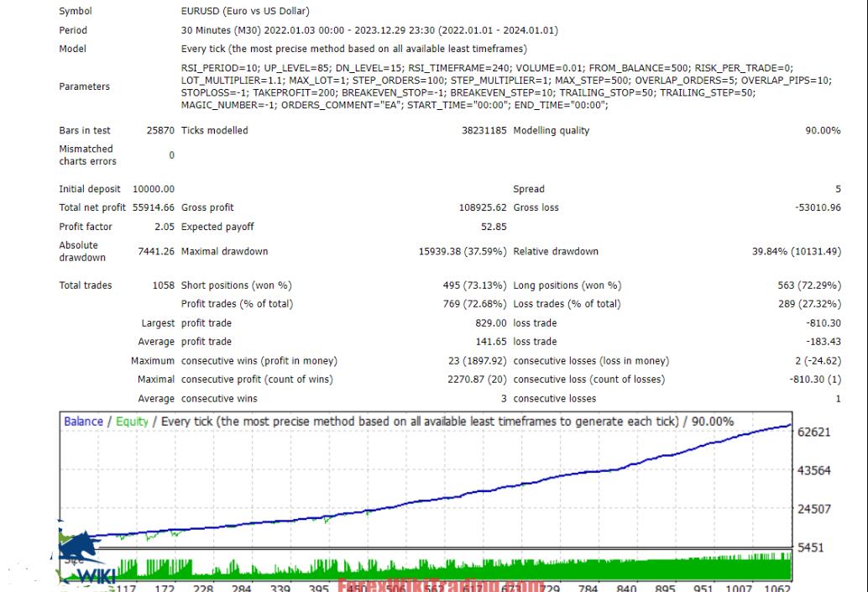Click the Parameters text block

487,86
